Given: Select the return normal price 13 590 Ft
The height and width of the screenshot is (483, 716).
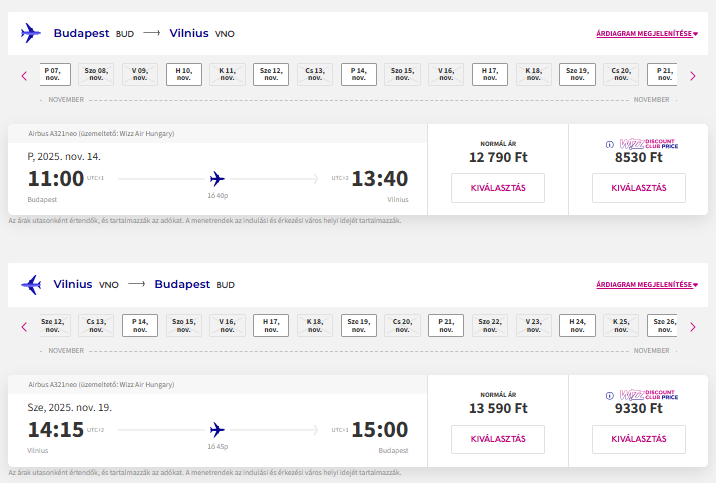Looking at the screenshot, I should (498, 439).
